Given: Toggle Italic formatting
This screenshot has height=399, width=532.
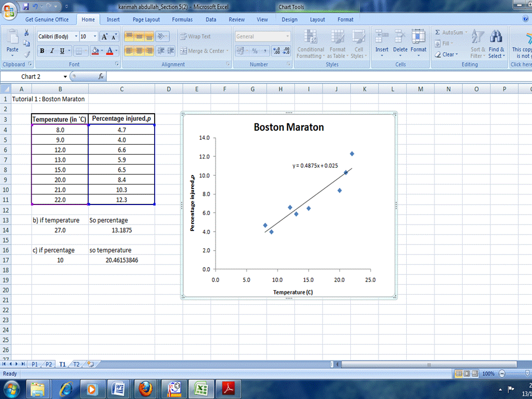Looking at the screenshot, I should pos(52,51).
